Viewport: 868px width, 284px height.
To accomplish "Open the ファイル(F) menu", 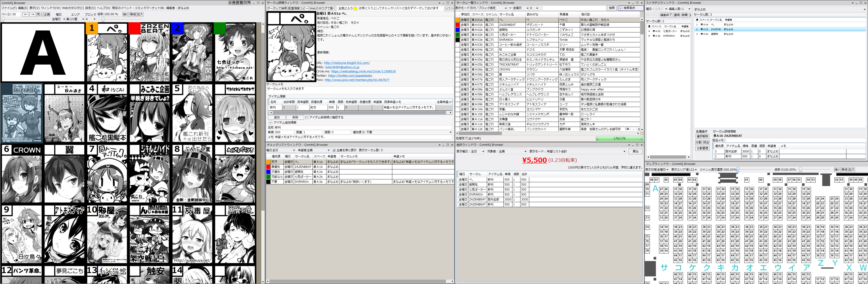I will coord(9,8).
